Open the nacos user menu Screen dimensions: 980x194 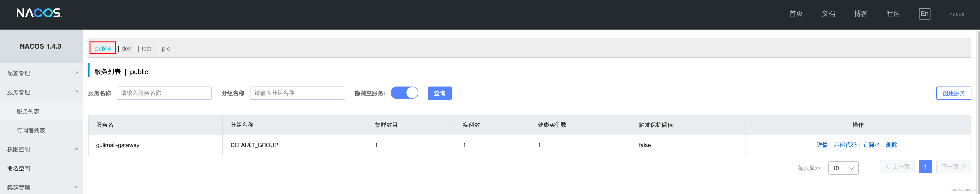(x=956, y=14)
